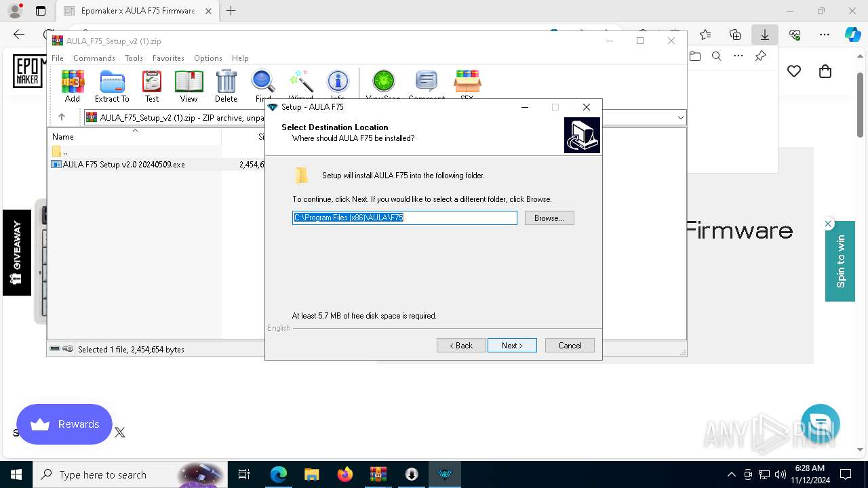Expand the WinRAR address bar dropdown
The height and width of the screenshot is (488, 868).
coord(680,118)
